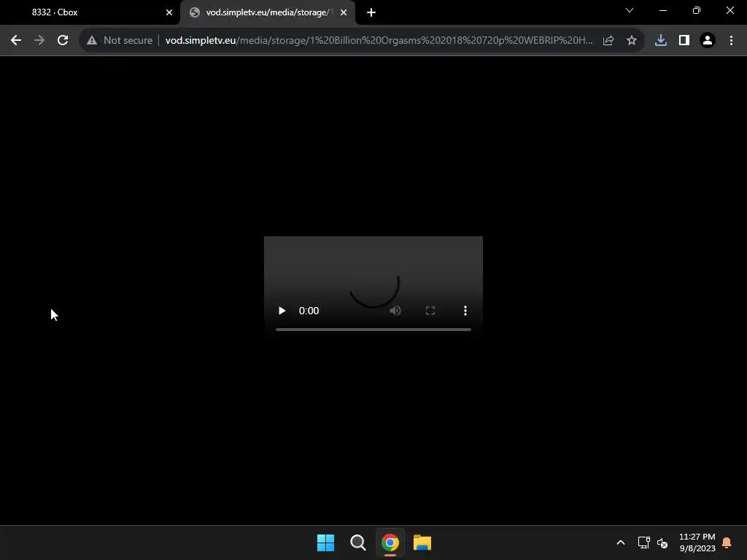Viewport: 747px width, 560px height.
Task: Switch to the 8332 · Cbox tab
Action: click(90, 12)
